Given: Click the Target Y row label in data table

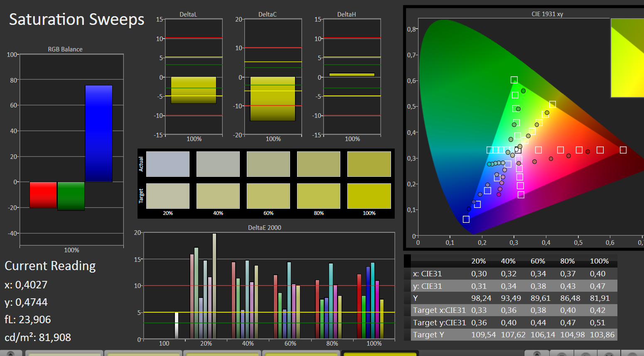Looking at the screenshot, I should (428, 335).
